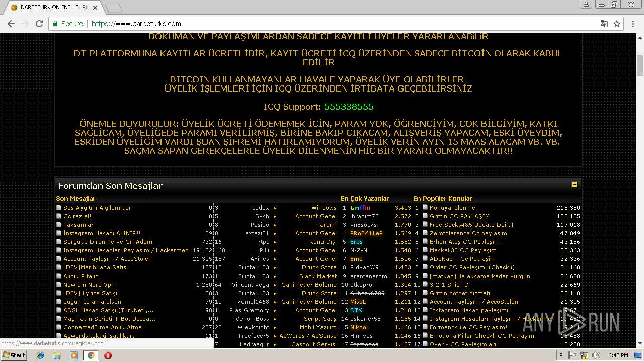Open media player icon in taskbar

(x=74, y=355)
